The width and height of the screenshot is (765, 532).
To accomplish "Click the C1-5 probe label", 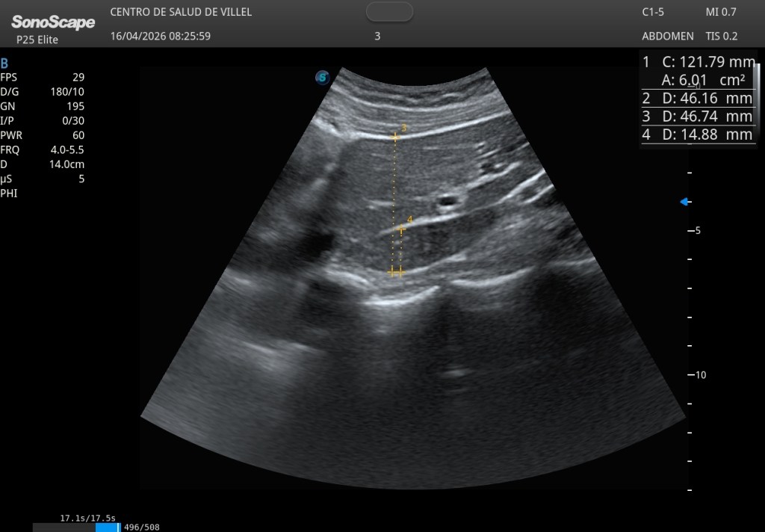I will click(653, 12).
